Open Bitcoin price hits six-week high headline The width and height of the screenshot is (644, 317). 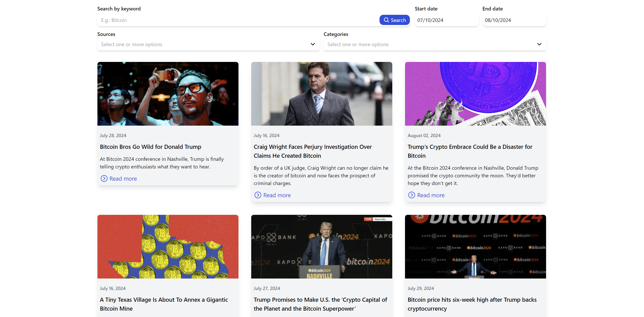pyautogui.click(x=472, y=304)
